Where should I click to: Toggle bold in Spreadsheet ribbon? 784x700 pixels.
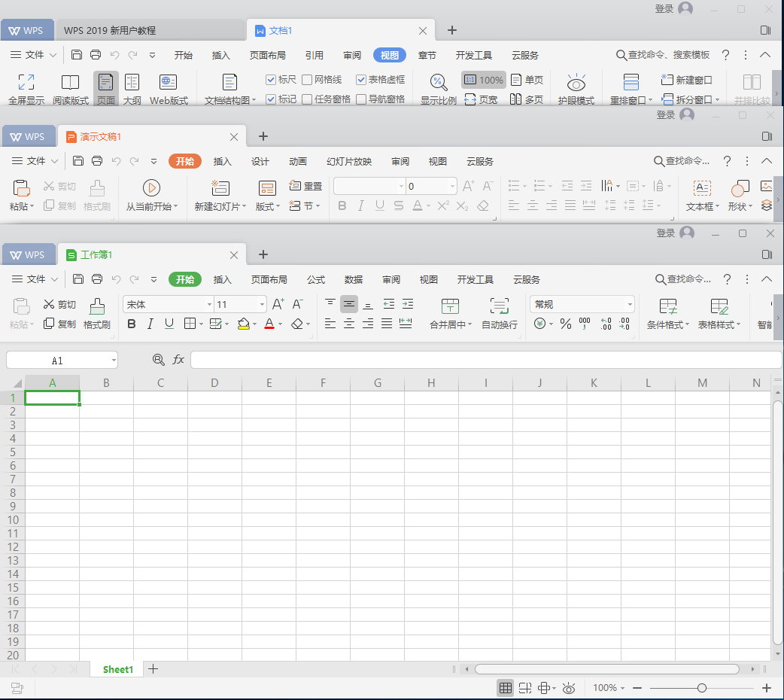coord(132,324)
